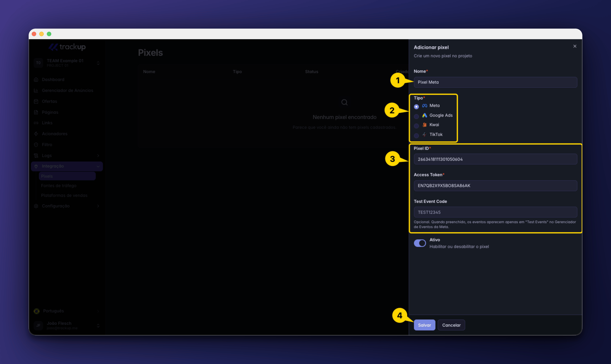Open the Acionadores menu item
611x364 pixels.
(x=67, y=134)
